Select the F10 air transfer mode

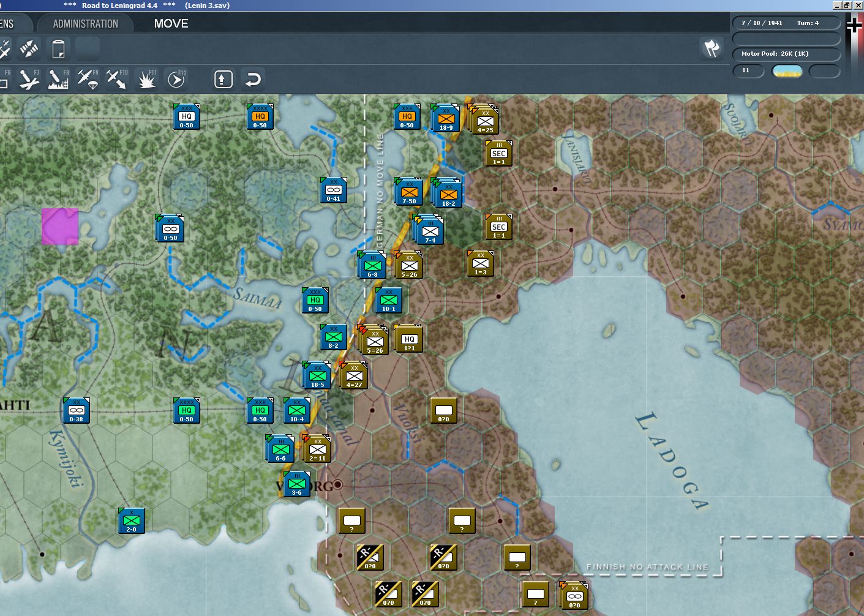click(116, 79)
